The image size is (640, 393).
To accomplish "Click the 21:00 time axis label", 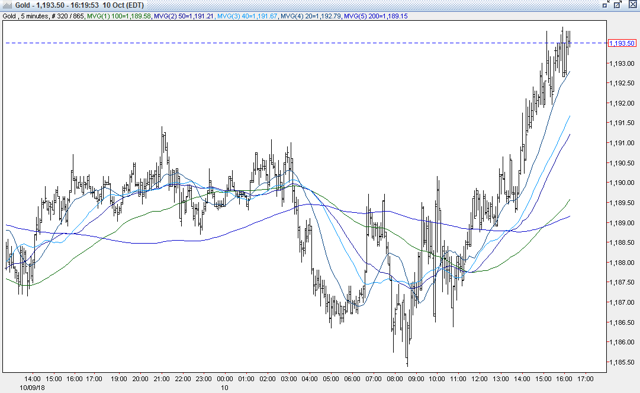I will point(162,379).
